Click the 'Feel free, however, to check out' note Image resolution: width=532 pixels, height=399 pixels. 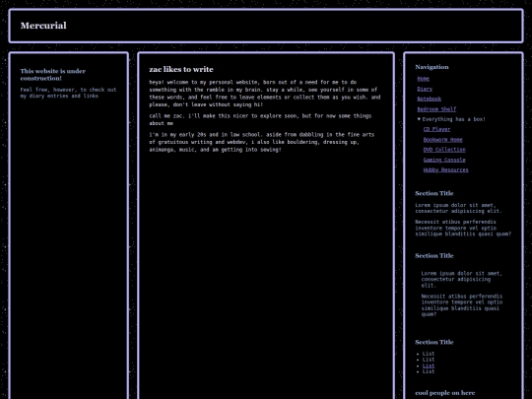coord(68,93)
